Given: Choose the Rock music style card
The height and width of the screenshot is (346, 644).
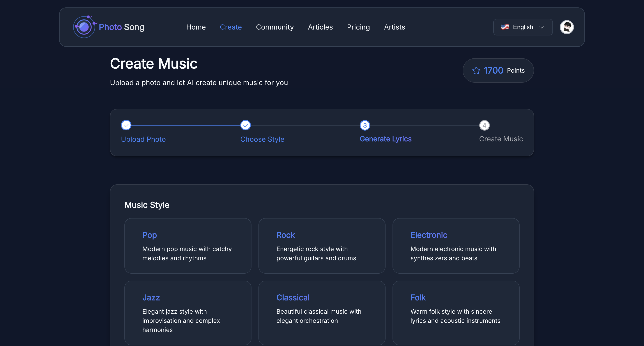Looking at the screenshot, I should (x=322, y=246).
